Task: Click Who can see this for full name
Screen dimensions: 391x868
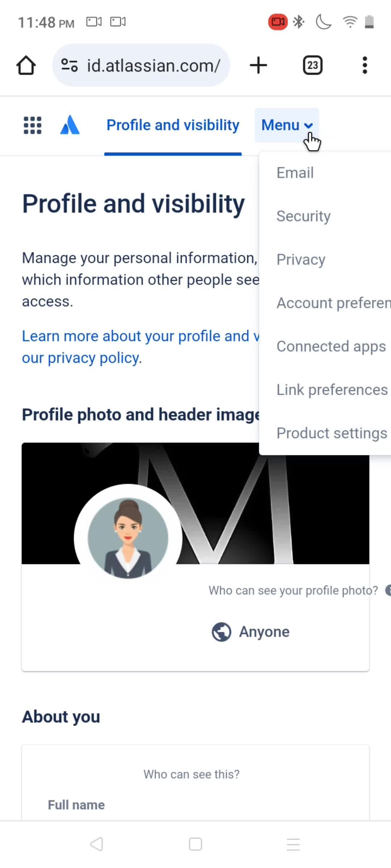Action: tap(191, 774)
